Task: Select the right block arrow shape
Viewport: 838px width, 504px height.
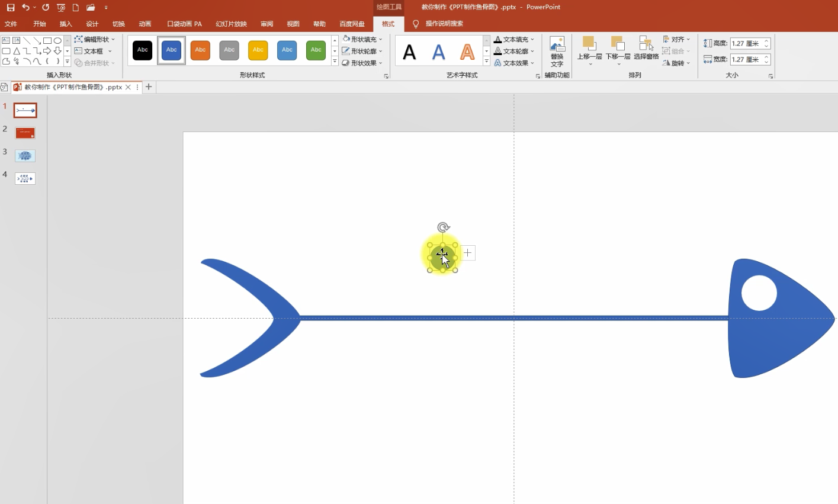Action: point(47,52)
